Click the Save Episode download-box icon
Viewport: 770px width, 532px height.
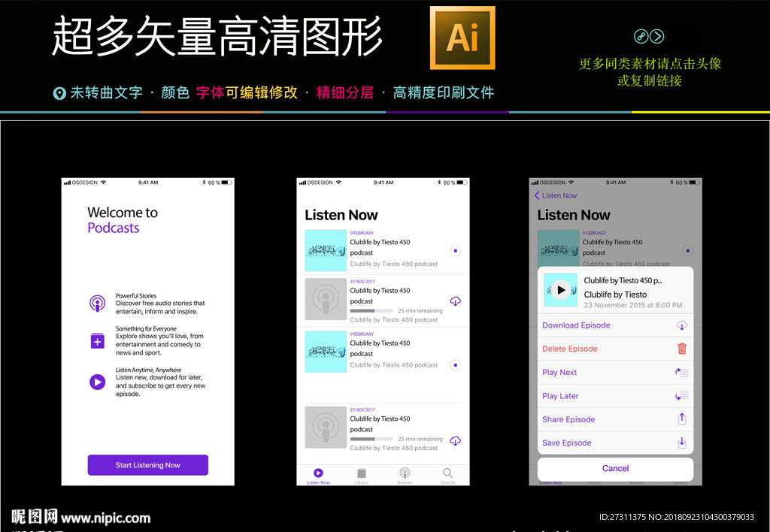(x=682, y=443)
